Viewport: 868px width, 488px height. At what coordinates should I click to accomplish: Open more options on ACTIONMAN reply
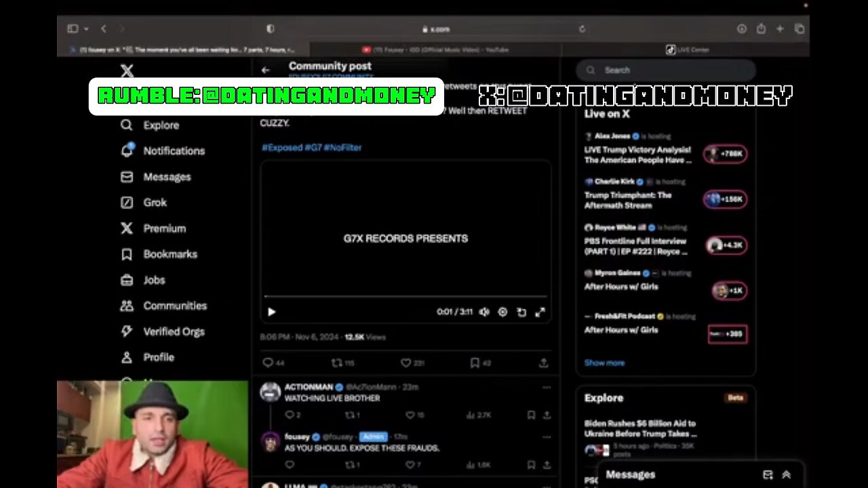(547, 387)
